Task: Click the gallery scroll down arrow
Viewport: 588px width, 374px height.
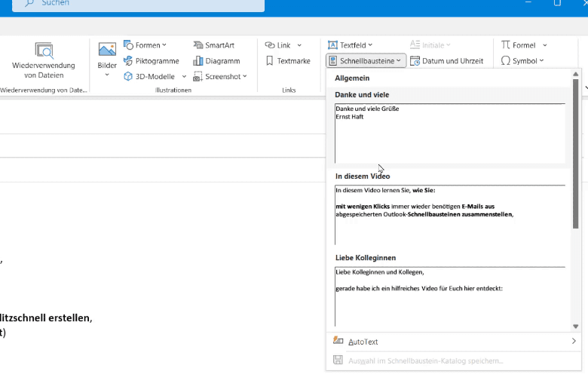Action: [576, 326]
